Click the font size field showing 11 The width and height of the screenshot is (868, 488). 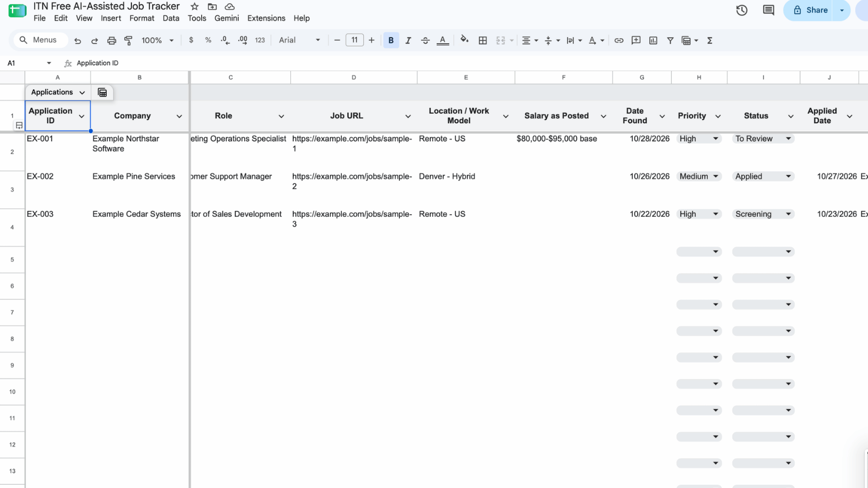tap(354, 40)
